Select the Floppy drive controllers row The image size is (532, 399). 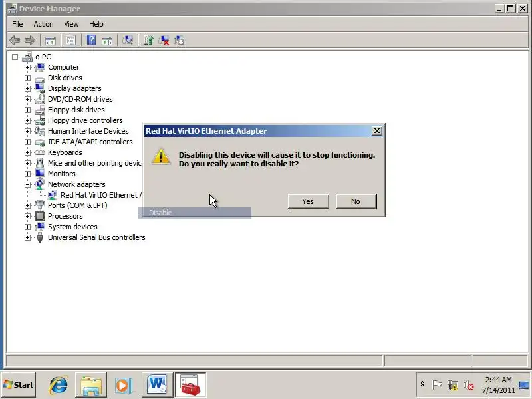pos(85,120)
